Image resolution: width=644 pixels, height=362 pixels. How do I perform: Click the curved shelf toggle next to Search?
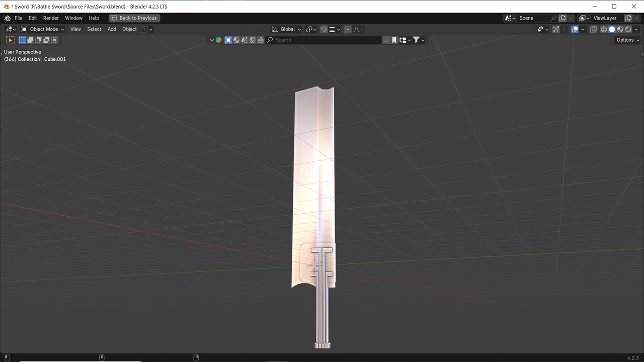pos(386,40)
